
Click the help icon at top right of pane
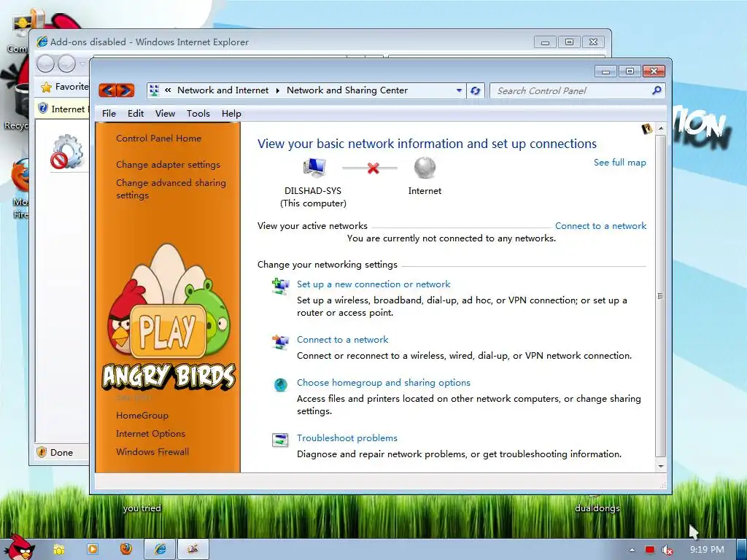click(x=646, y=128)
